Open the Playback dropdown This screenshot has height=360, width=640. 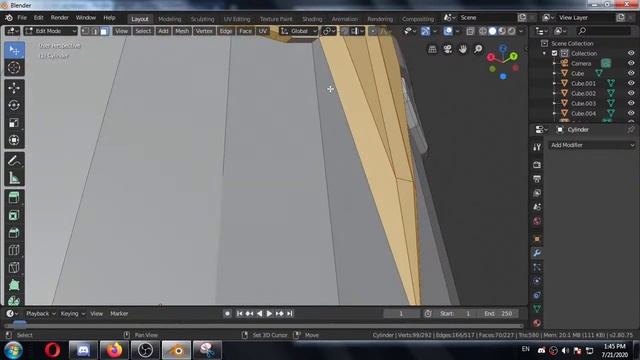click(x=41, y=313)
